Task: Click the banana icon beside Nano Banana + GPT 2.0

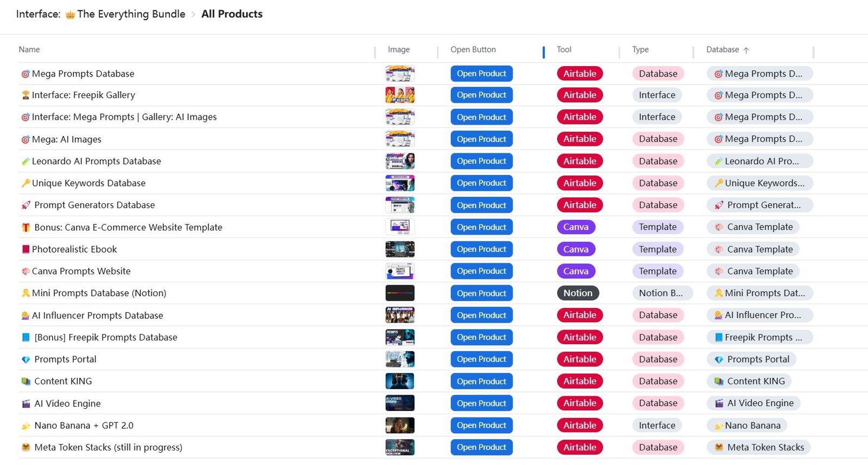Action: (25, 426)
